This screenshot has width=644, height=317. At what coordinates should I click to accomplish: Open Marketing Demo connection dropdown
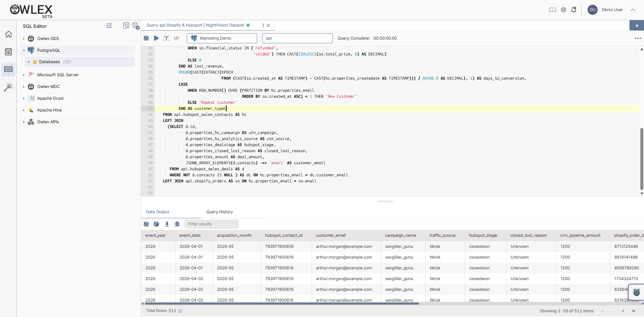point(222,38)
